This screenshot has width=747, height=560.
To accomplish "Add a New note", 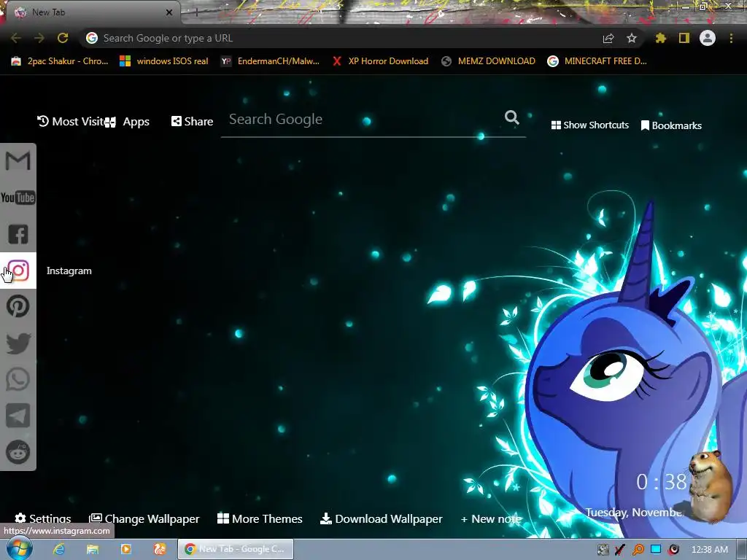I will 491,519.
